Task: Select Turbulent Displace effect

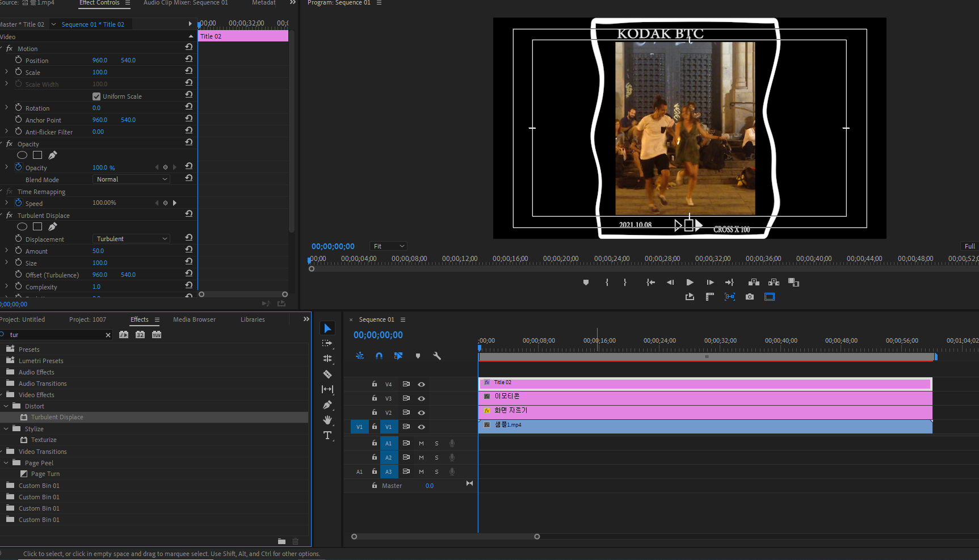Action: pos(57,417)
